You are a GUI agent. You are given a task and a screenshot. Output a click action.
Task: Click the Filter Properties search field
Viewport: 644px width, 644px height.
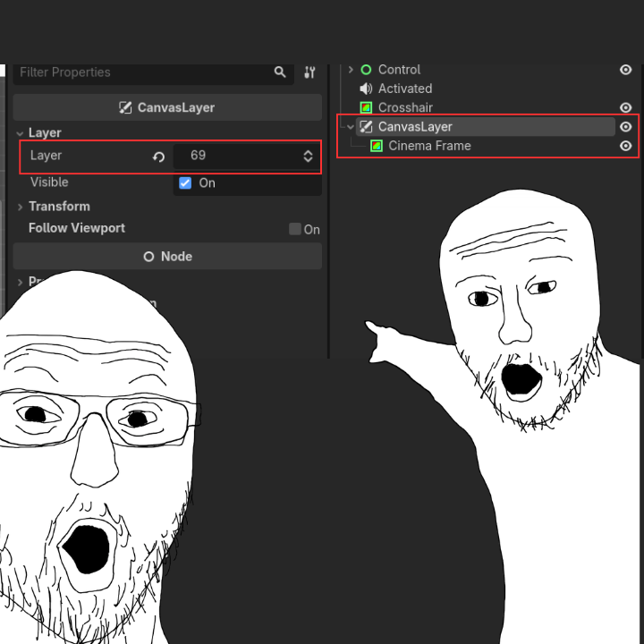[x=153, y=72]
